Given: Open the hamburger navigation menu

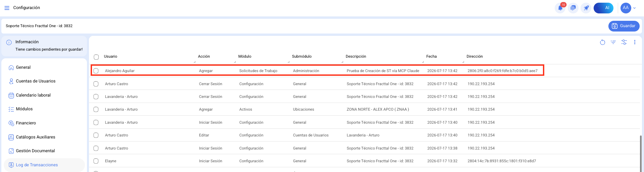Looking at the screenshot, I should coord(7,8).
